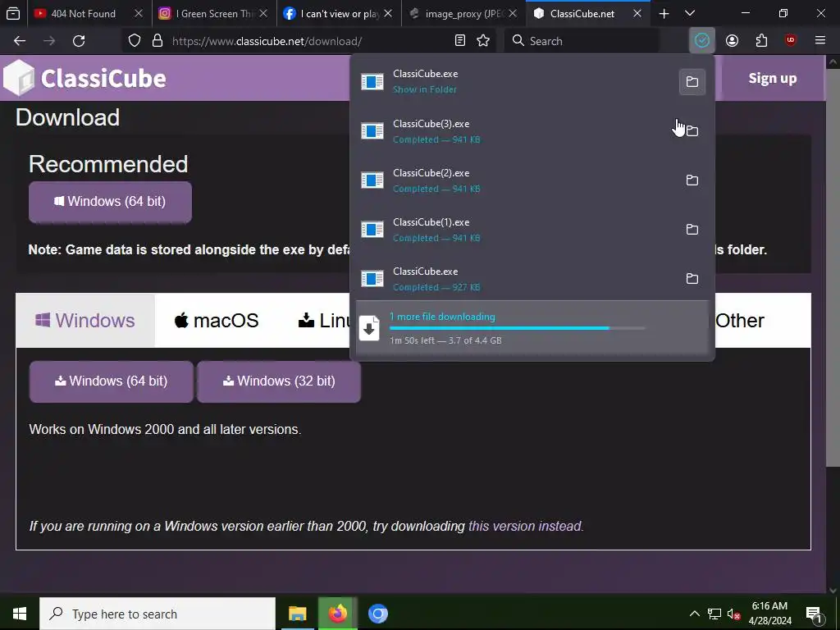Open the downloads panel toolbar button
This screenshot has width=840, height=630.
pyautogui.click(x=702, y=41)
